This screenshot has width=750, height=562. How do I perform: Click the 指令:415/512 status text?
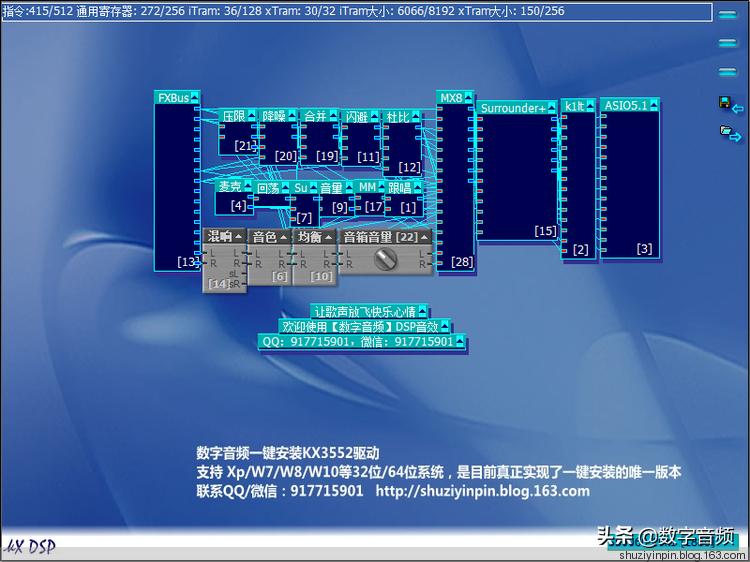coord(38,11)
